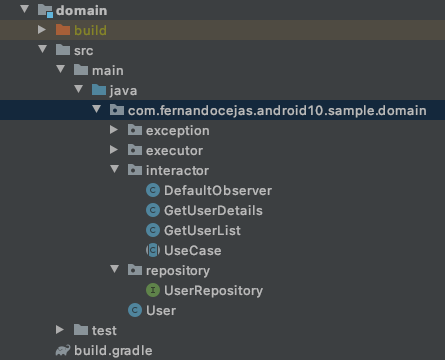Open the build.gradle file name
This screenshot has height=360, width=445.
tap(113, 351)
